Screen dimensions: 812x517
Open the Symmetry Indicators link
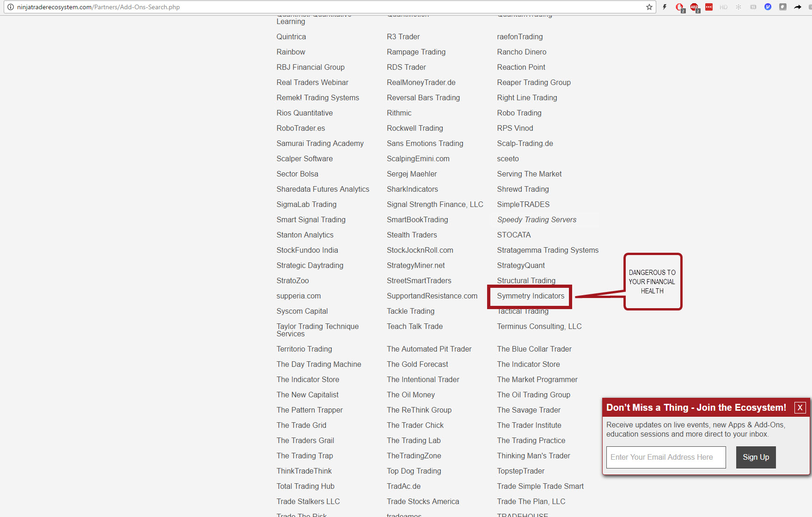tap(531, 296)
